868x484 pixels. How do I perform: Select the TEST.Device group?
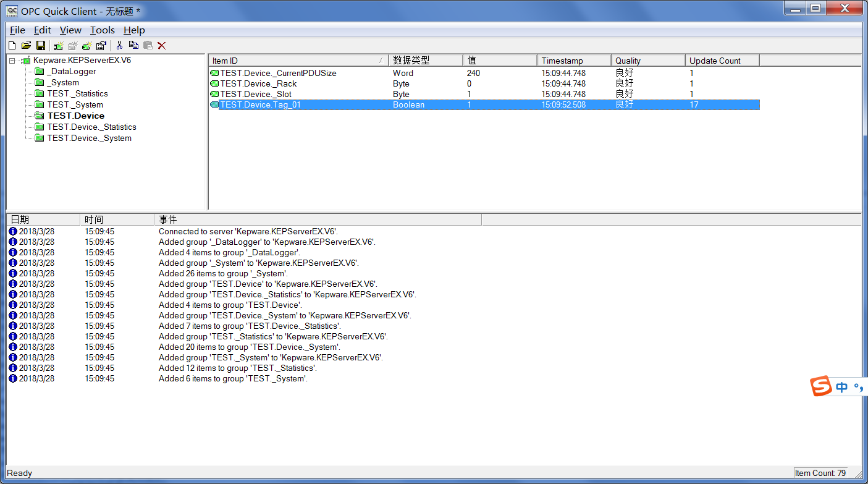click(x=75, y=116)
